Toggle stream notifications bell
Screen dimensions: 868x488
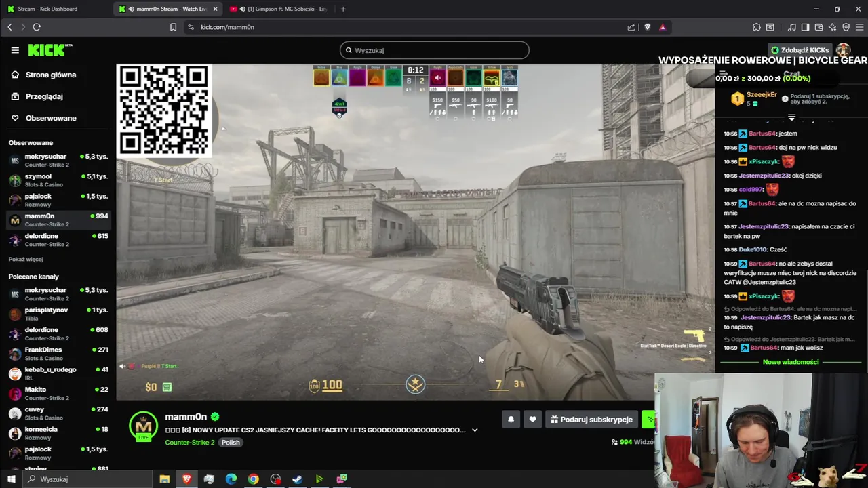coord(511,420)
